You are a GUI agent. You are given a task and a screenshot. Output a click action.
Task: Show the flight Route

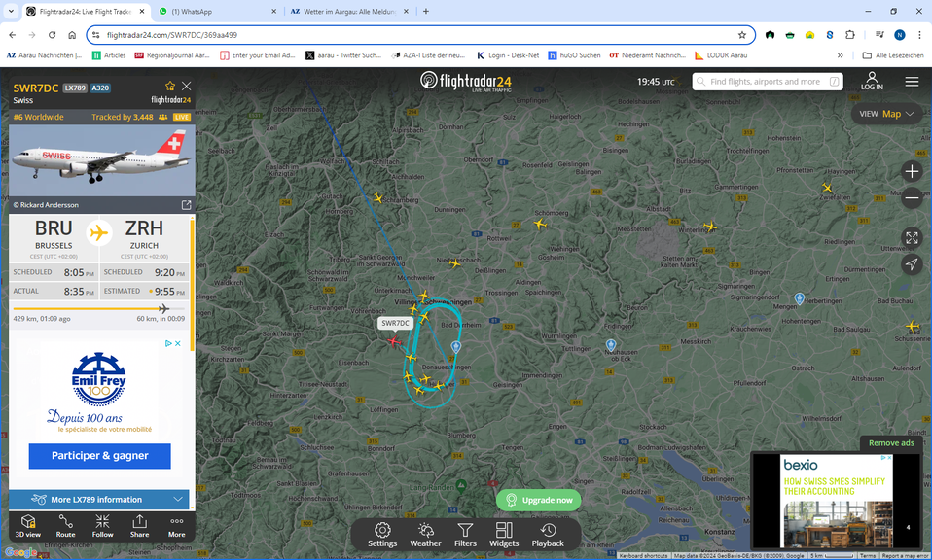pyautogui.click(x=65, y=526)
